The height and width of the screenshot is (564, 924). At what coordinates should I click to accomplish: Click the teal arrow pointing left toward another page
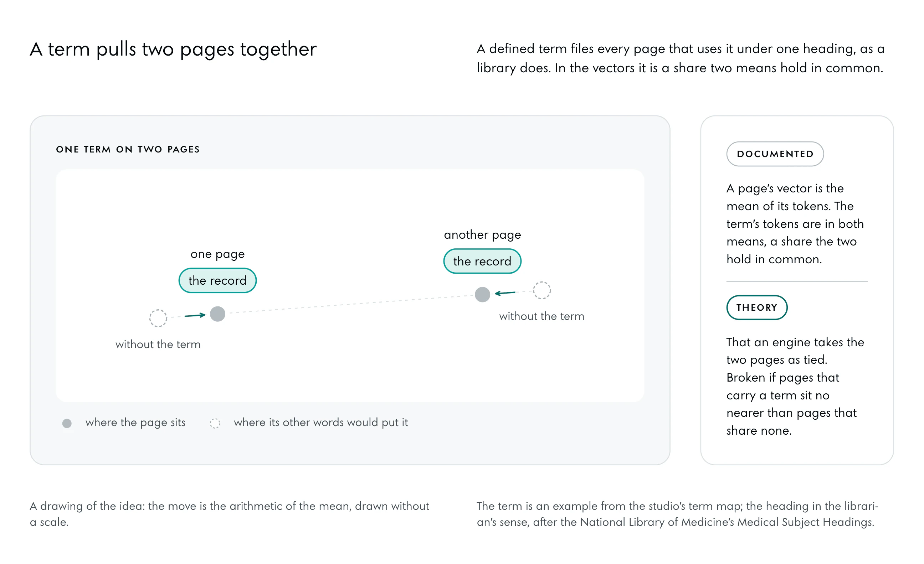point(505,293)
